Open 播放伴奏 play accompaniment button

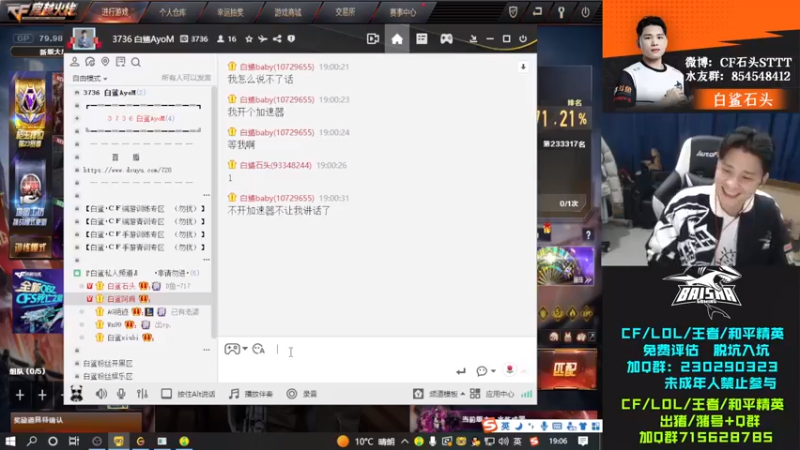(251, 393)
